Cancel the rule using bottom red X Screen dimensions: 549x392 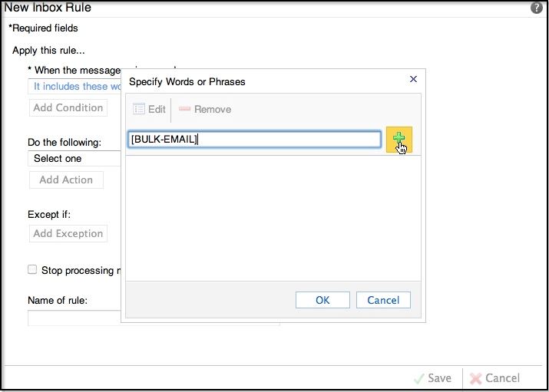[494, 377]
